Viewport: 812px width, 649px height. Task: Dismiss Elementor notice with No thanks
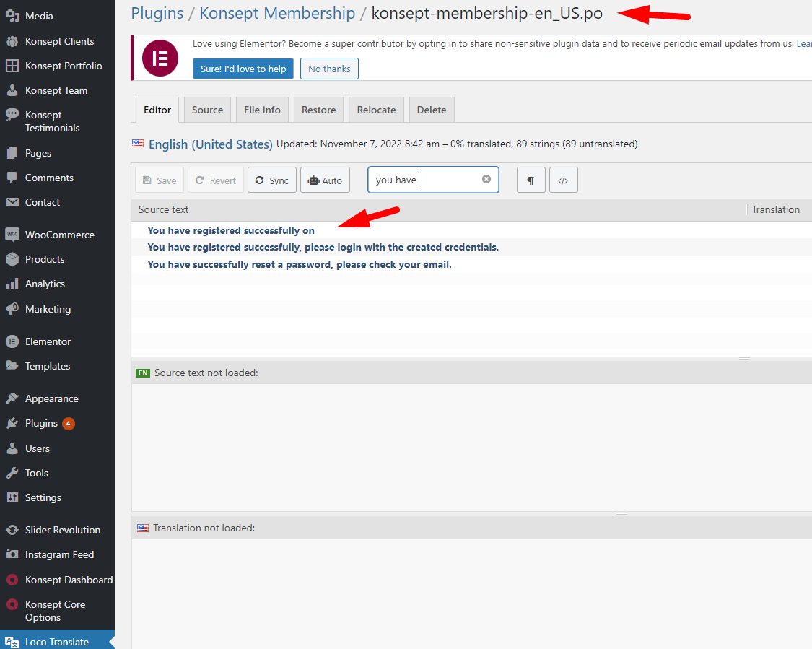pos(329,69)
